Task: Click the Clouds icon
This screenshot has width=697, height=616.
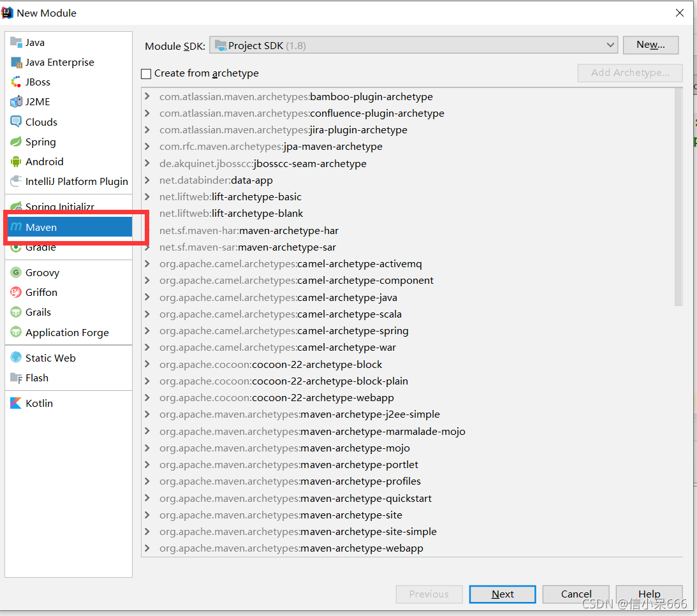Action: point(16,122)
